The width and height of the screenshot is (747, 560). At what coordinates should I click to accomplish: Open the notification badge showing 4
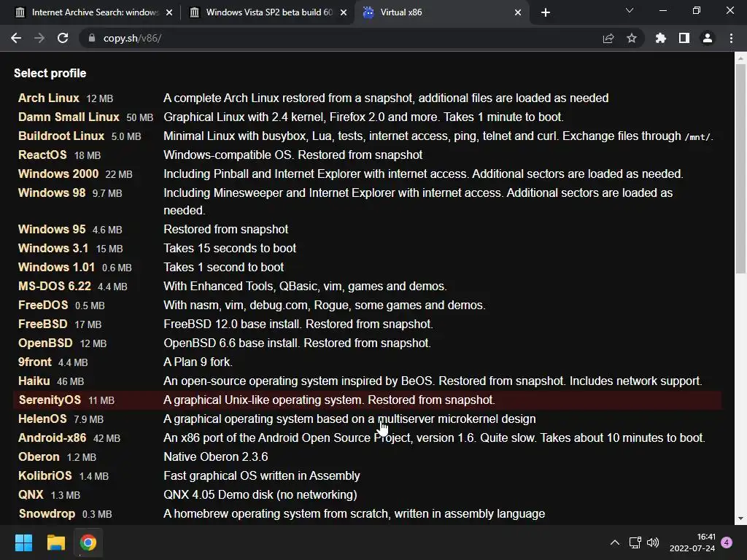[x=727, y=542]
